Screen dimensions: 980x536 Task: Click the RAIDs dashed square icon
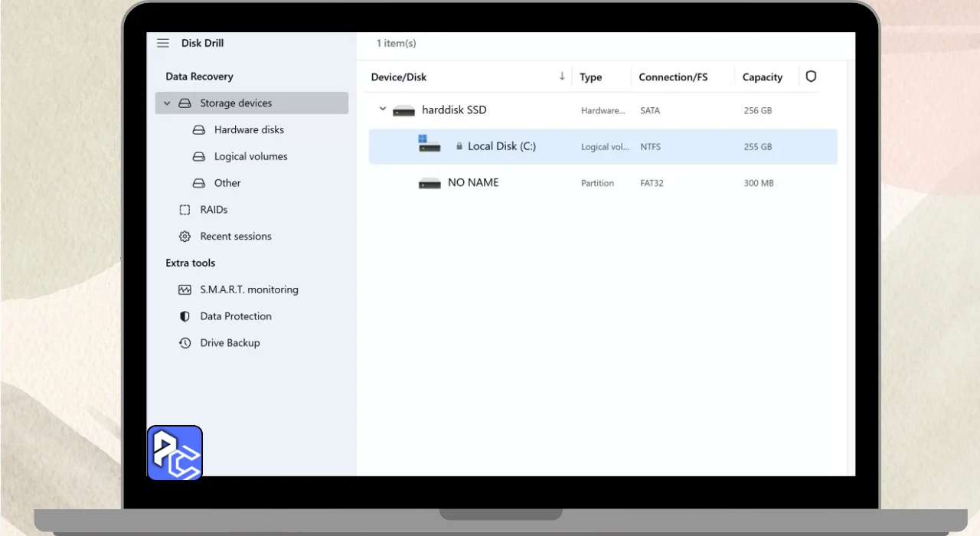(185, 210)
